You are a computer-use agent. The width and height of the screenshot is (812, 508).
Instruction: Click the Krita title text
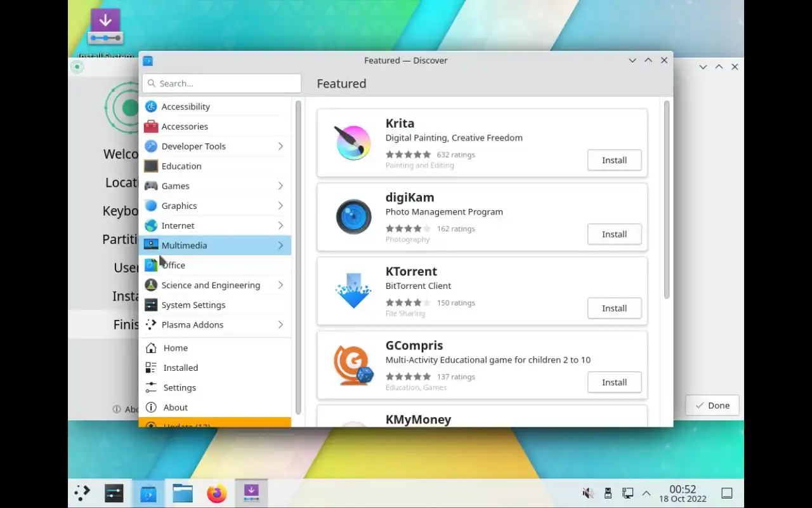coord(400,123)
